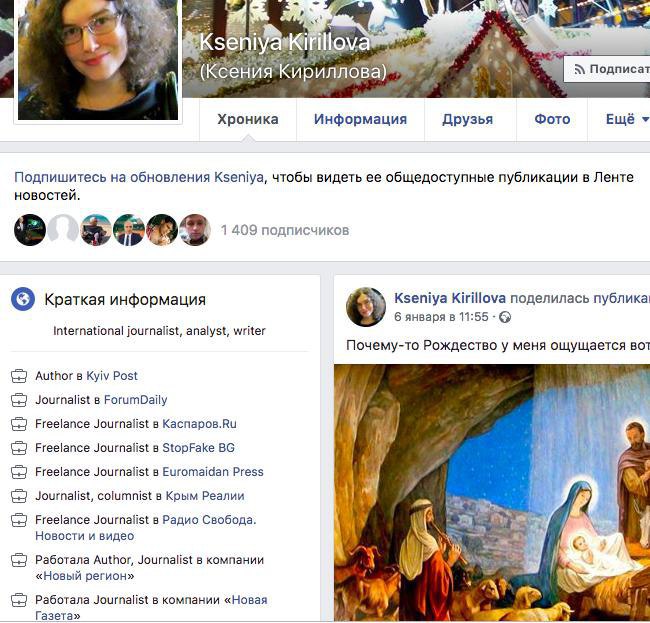Click the briefcase icon next to ForumDaily entry
Image resolution: width=650 pixels, height=623 pixels.
coord(19,400)
